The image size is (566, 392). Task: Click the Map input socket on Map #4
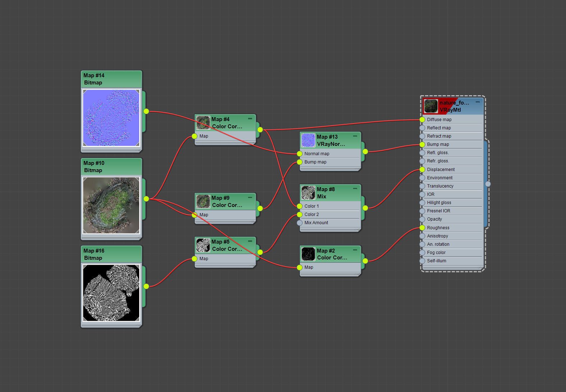[195, 136]
